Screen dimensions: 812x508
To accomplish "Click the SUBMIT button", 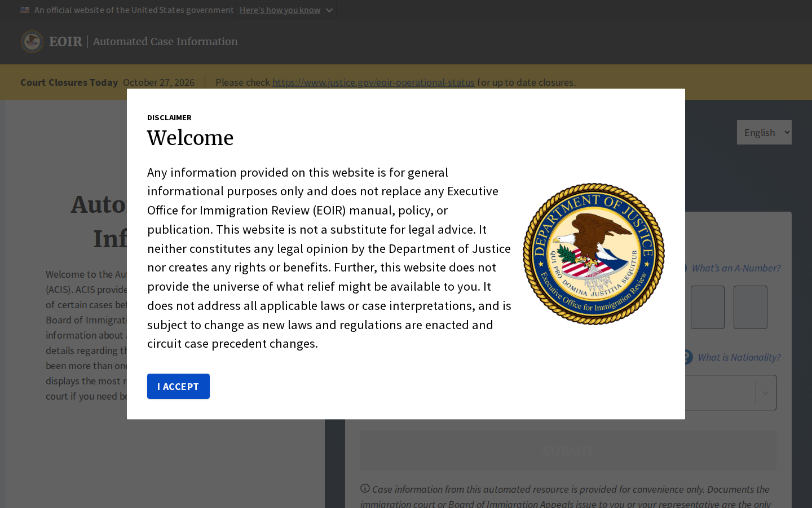I will (x=568, y=451).
